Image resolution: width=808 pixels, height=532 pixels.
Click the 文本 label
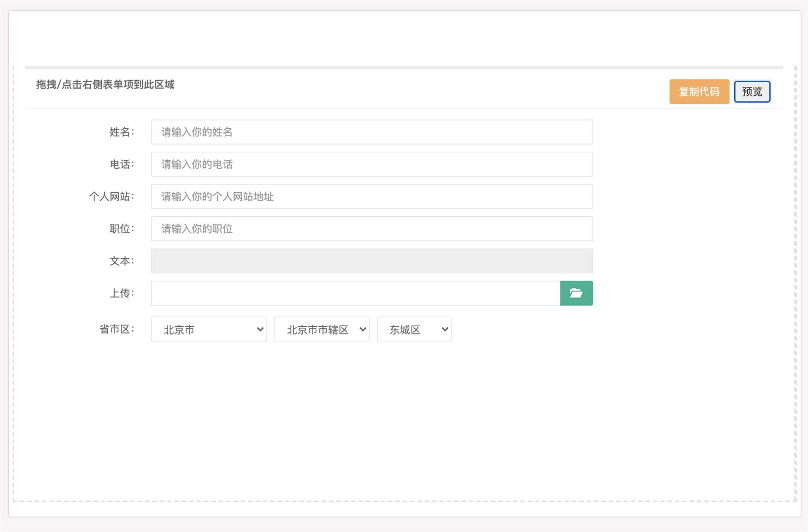(x=121, y=261)
